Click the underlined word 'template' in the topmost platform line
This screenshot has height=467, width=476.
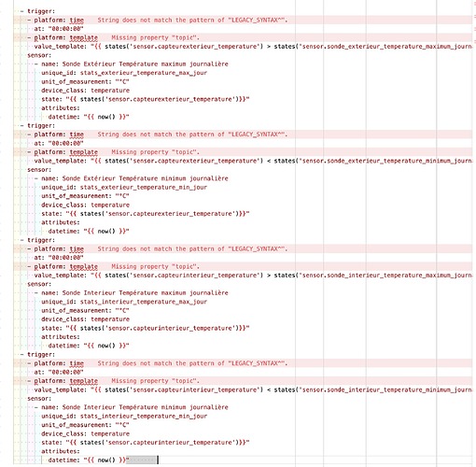[x=84, y=37]
